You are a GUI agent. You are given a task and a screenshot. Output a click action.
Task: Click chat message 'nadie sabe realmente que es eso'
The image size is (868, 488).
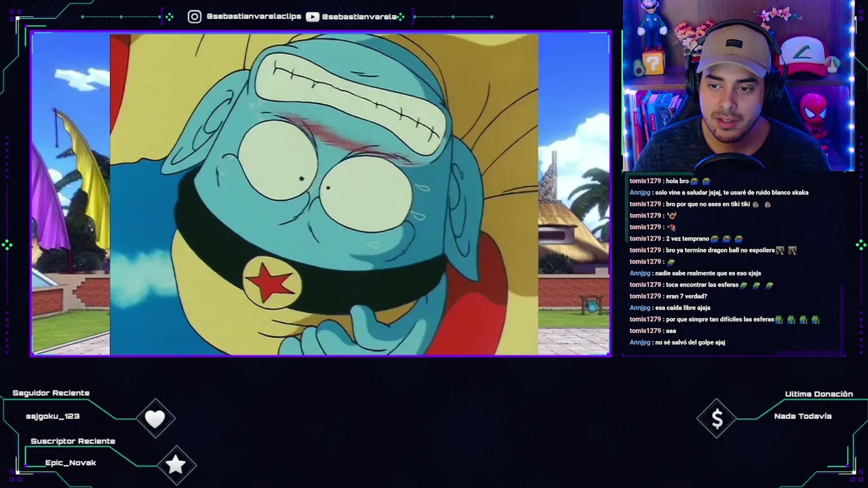point(695,273)
